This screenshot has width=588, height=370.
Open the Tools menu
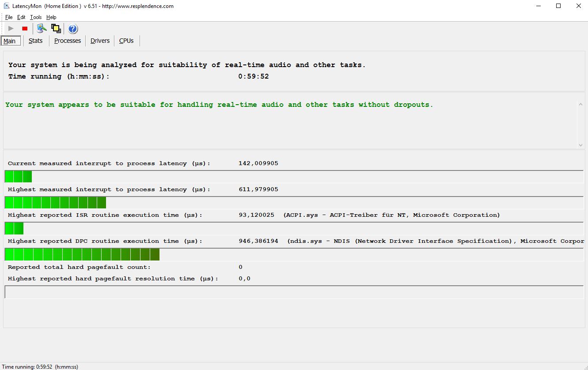click(x=36, y=17)
